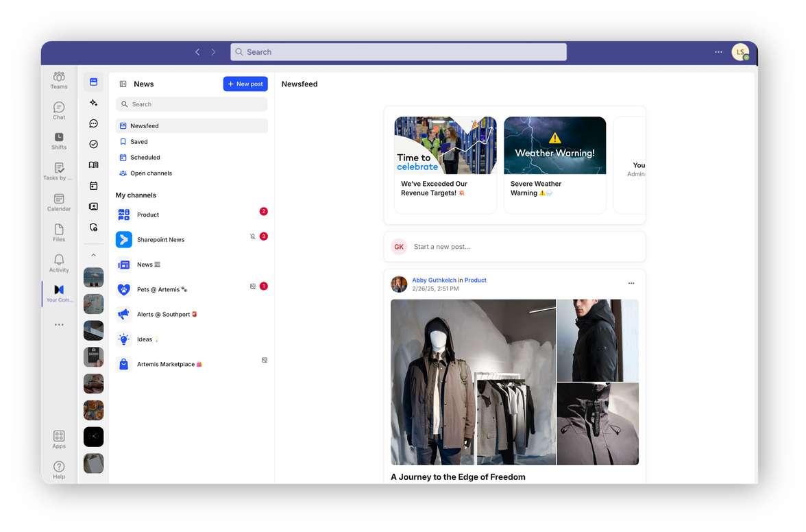Screen dimensions: 806x532
Task: Open the Calendar app
Action: click(59, 202)
